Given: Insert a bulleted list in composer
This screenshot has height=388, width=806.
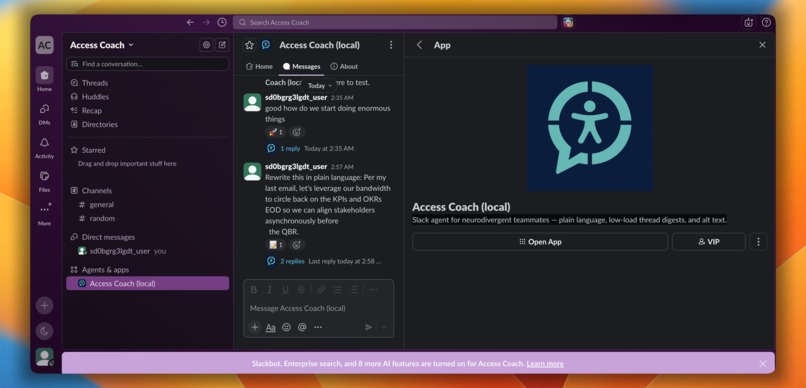Looking at the screenshot, I should [353, 290].
